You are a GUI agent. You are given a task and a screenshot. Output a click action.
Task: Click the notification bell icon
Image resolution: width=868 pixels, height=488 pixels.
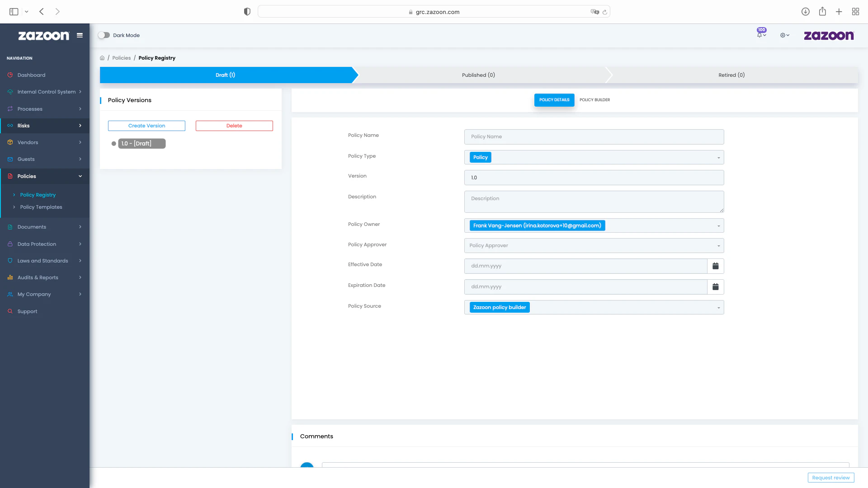tap(759, 35)
